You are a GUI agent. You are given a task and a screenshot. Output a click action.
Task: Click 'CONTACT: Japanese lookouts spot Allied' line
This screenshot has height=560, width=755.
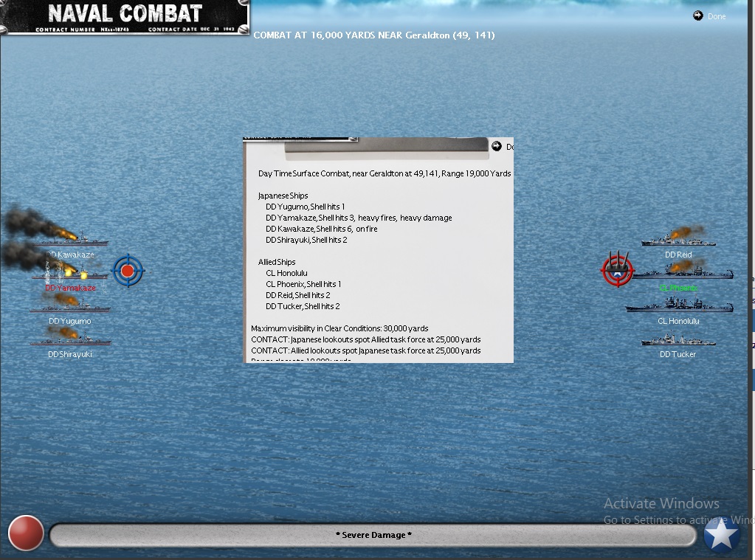366,339
